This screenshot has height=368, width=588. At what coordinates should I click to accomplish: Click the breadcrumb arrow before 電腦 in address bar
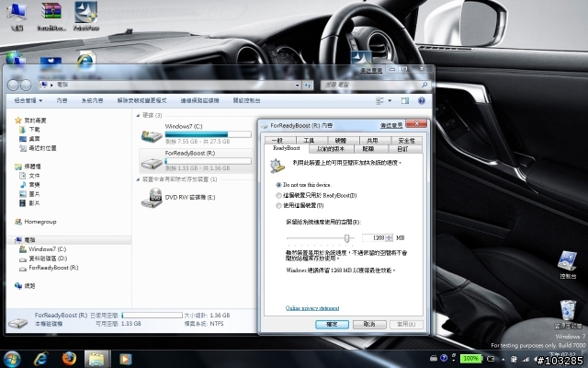51,86
